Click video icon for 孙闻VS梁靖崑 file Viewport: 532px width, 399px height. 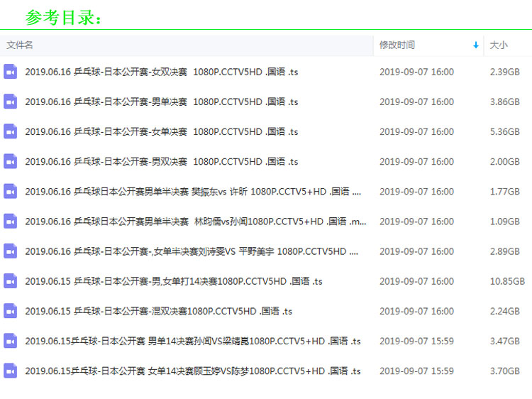[x=11, y=341]
